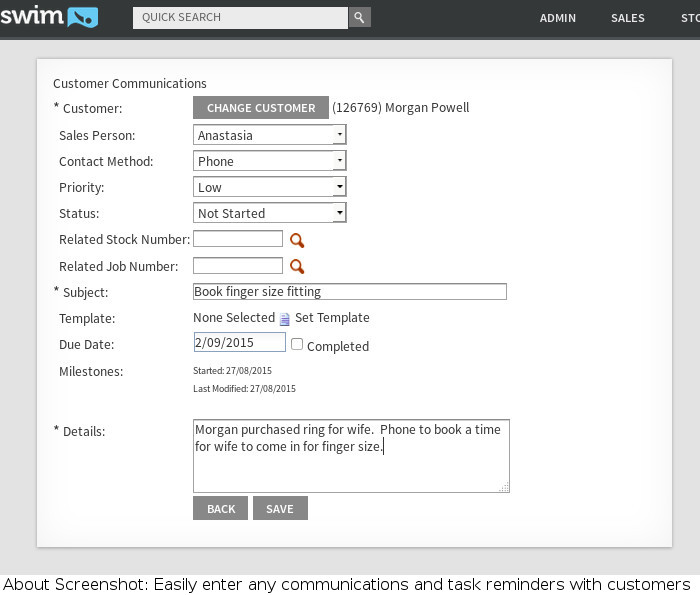The height and width of the screenshot is (595, 700).
Task: Open job number lookup magnifier
Action: (x=296, y=266)
